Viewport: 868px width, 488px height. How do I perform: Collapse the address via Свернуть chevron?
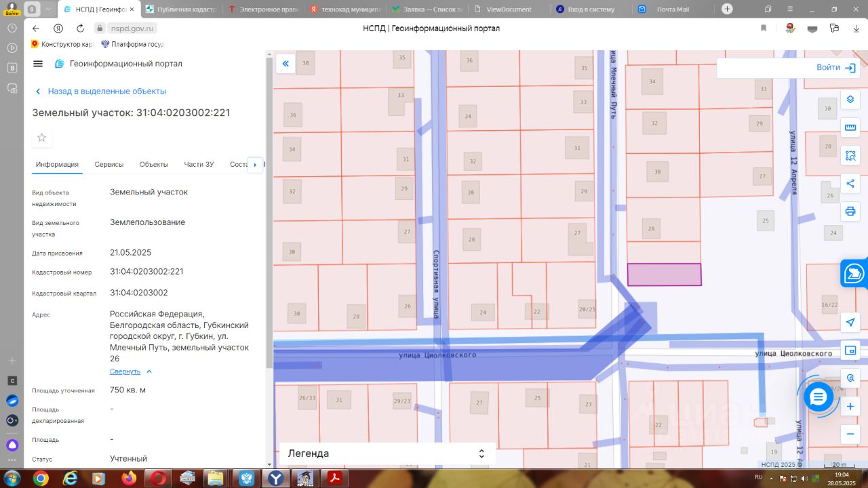(x=149, y=371)
